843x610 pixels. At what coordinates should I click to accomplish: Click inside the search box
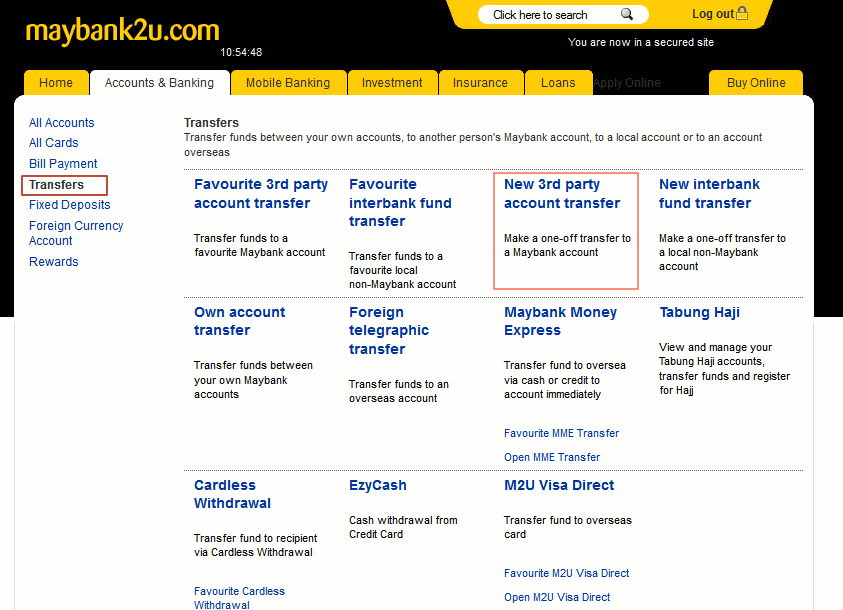point(563,15)
